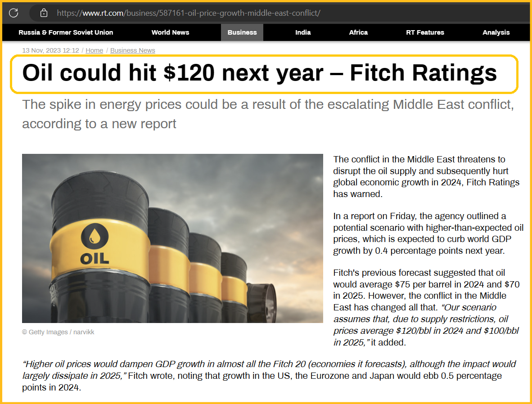Image resolution: width=532 pixels, height=404 pixels.
Task: Go to Analysis section
Action: (496, 32)
